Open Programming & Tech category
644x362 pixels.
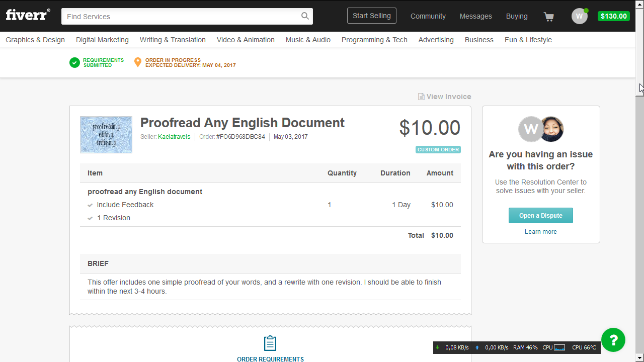click(374, 40)
